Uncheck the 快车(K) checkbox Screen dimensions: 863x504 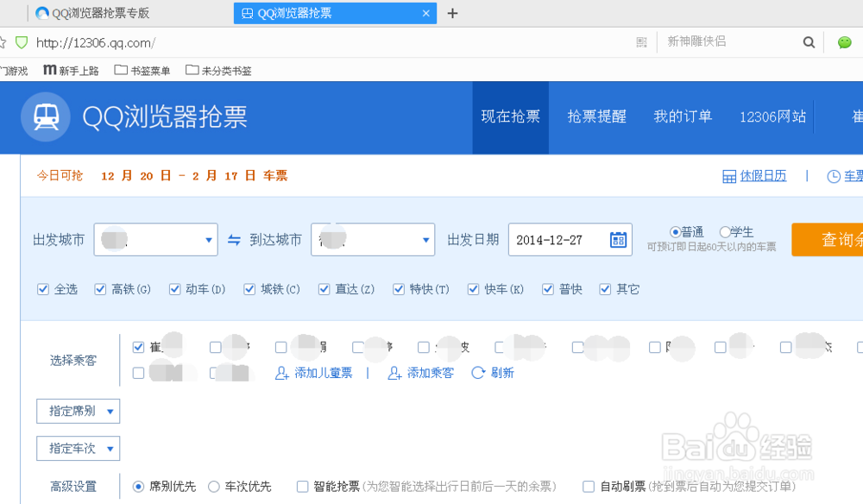point(473,289)
